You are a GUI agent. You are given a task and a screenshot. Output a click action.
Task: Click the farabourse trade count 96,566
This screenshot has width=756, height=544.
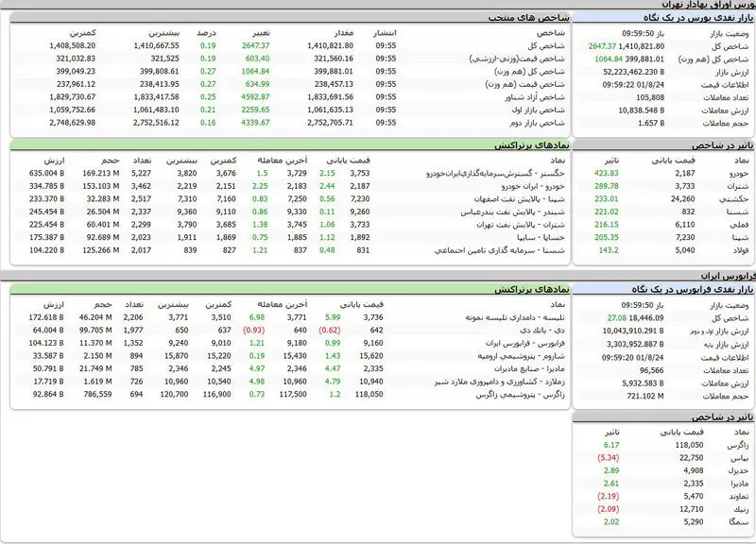(x=651, y=370)
